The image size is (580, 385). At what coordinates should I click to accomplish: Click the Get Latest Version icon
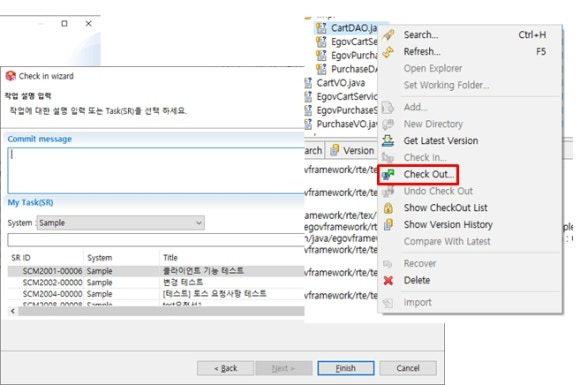coord(388,141)
